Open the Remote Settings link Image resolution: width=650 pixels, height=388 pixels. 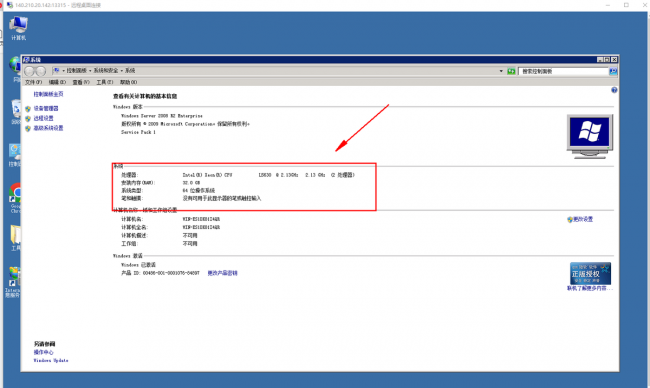pos(44,119)
